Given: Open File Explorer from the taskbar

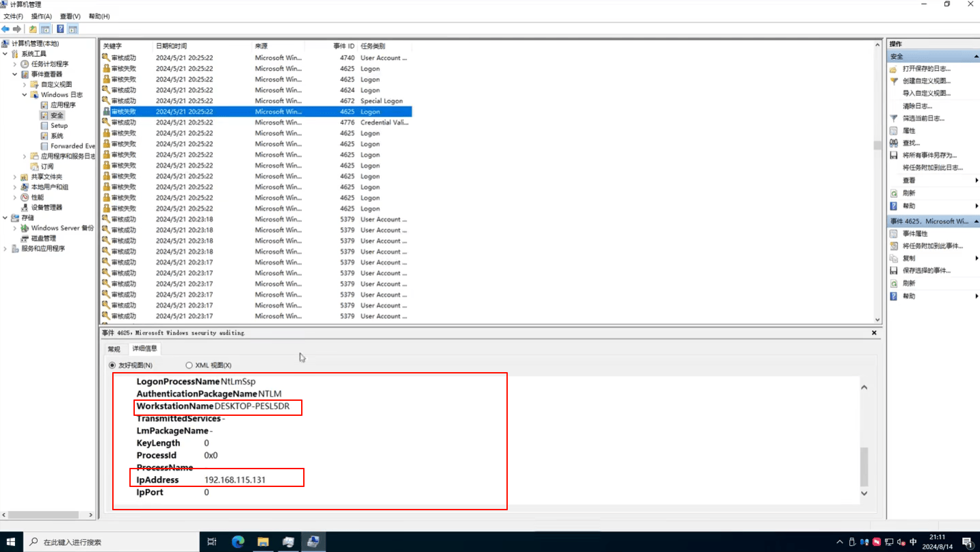Looking at the screenshot, I should pos(263,542).
